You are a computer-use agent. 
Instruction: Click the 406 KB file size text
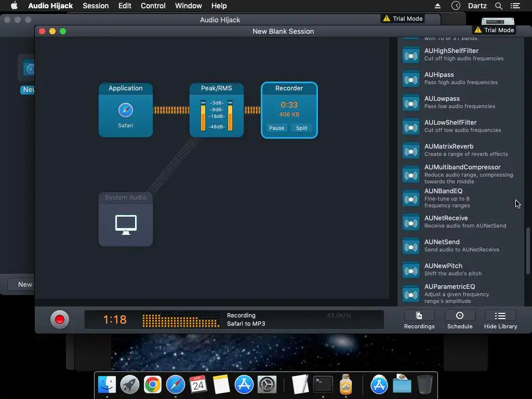coord(289,114)
